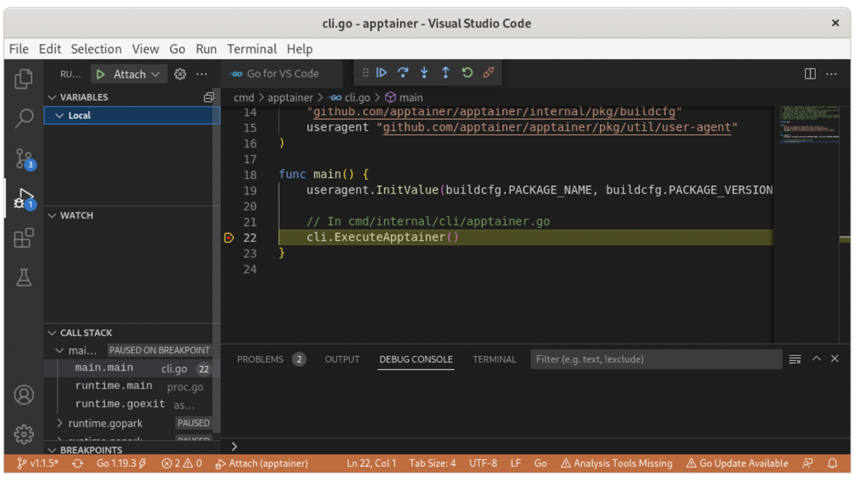868x482 pixels.
Task: Continue debugging from the debug toolbar
Action: [381, 73]
